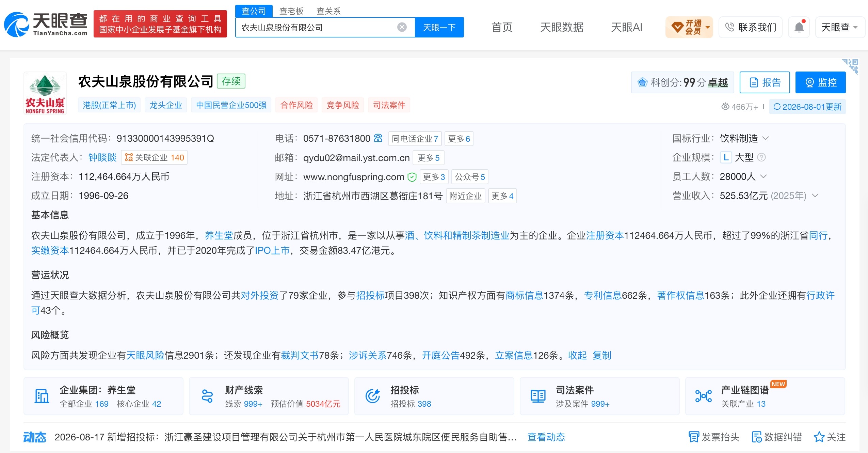Open 开通会员 VIP dropdown
Image resolution: width=868 pixels, height=453 pixels.
coord(689,27)
